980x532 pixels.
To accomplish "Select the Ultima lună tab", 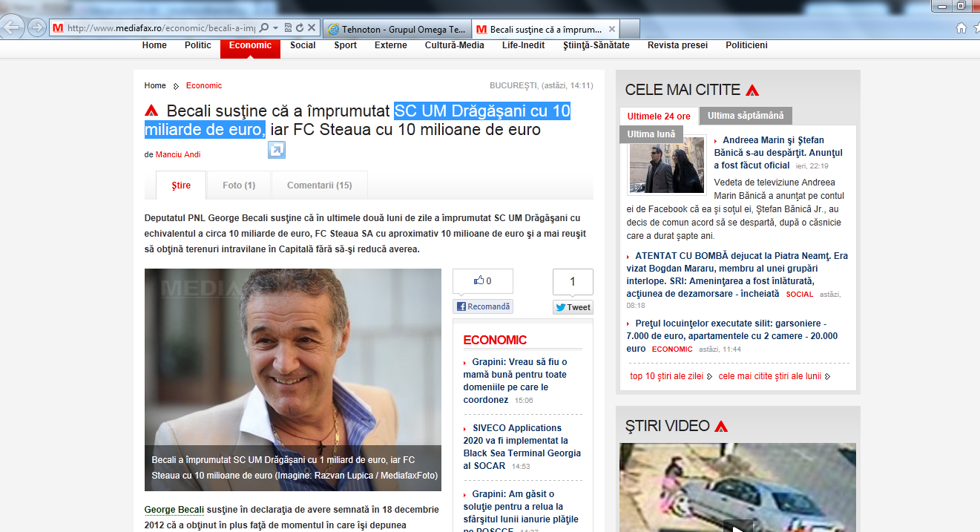I will pyautogui.click(x=651, y=134).
